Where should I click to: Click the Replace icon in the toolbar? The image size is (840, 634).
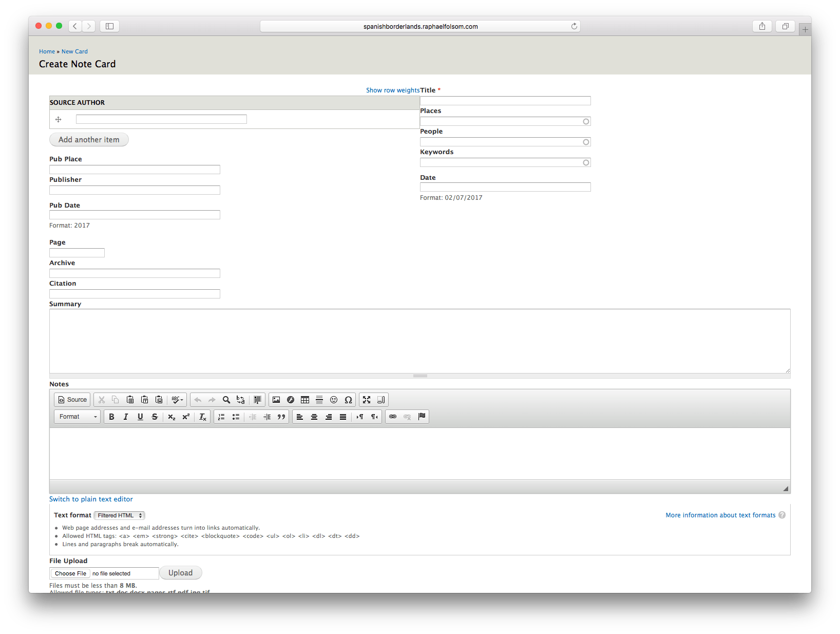[x=241, y=400]
